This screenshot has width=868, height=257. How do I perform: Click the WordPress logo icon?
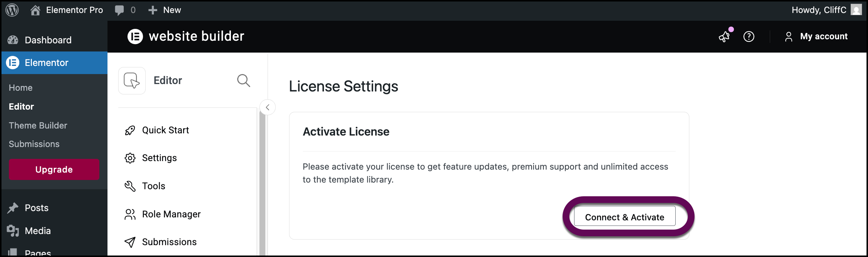[12, 10]
